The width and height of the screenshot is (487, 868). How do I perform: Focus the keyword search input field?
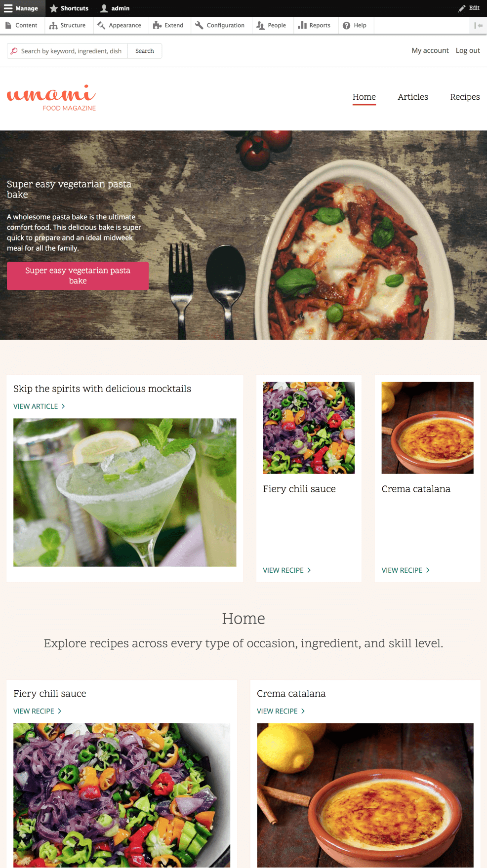point(68,51)
